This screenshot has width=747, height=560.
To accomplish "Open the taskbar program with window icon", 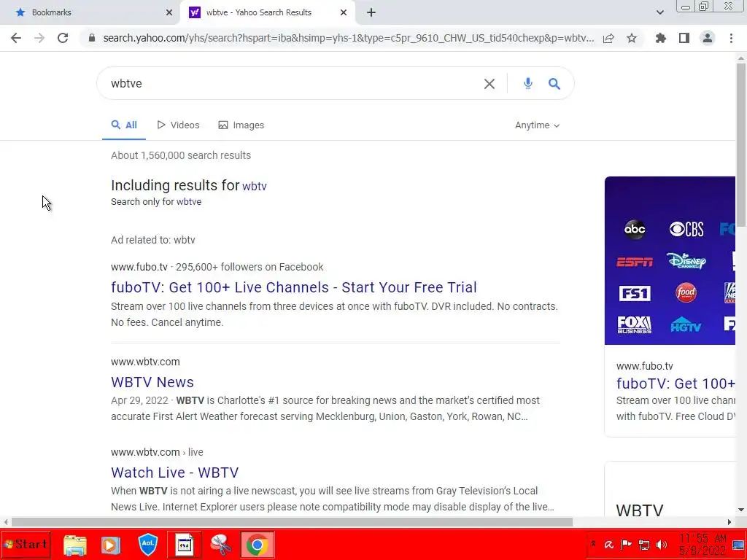I will pyautogui.click(x=185, y=544).
